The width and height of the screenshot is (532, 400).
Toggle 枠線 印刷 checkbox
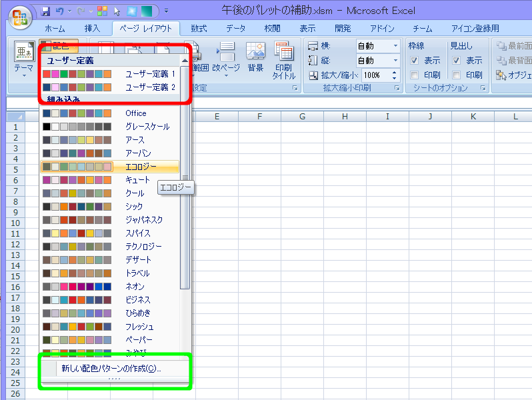tap(414, 75)
